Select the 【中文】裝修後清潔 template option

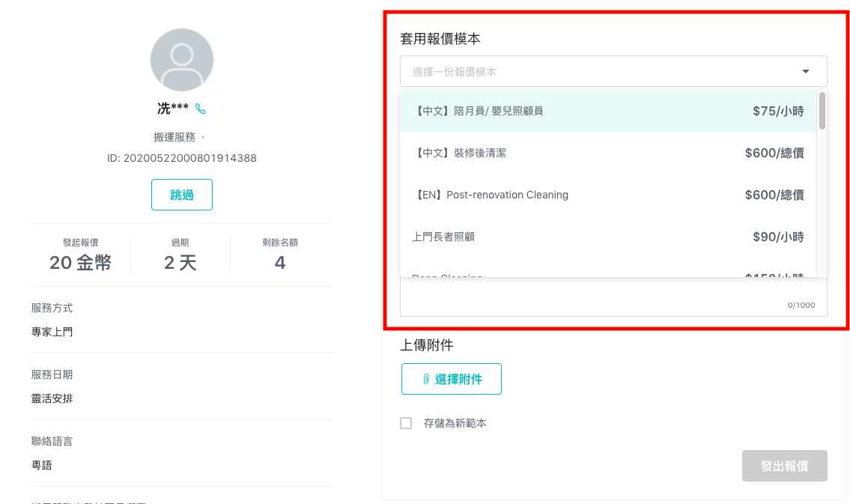[x=607, y=153]
